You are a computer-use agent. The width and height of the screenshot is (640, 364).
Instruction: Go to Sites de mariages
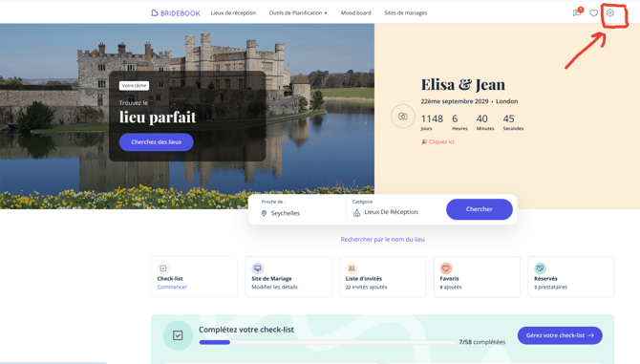tap(406, 13)
